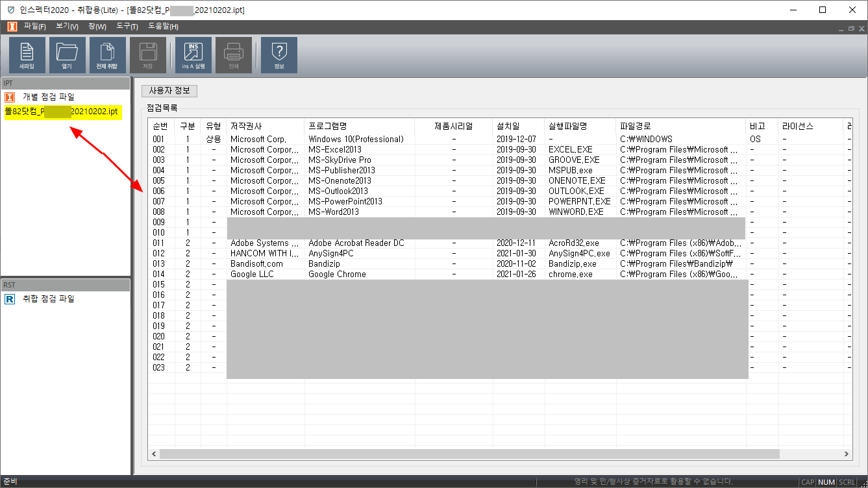Click the blue R icon beside 취합 점검 파일

(10, 299)
